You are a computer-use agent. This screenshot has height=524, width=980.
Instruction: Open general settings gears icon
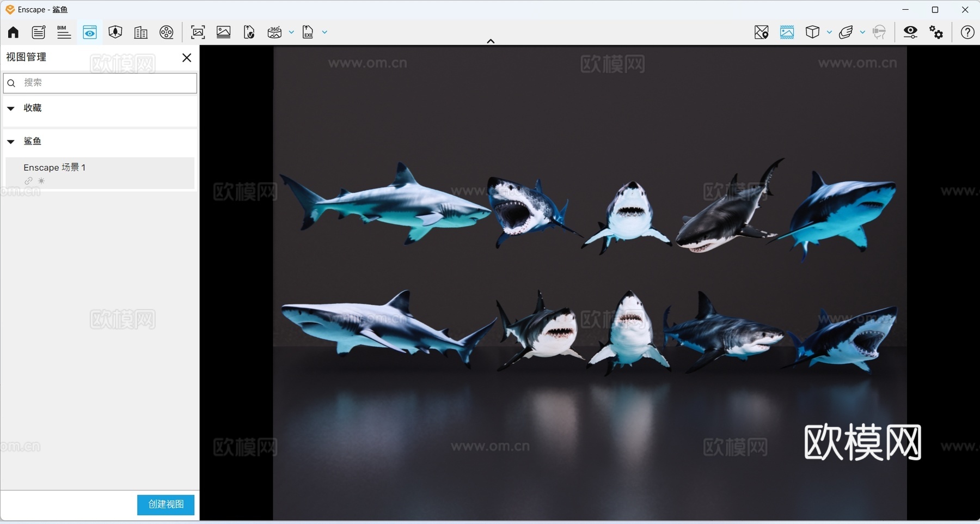[x=936, y=32]
